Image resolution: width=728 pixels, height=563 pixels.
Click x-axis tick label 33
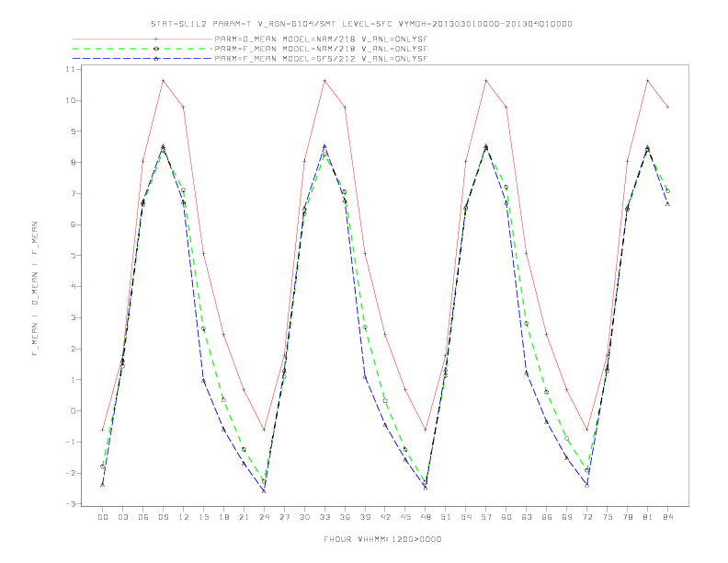pyautogui.click(x=324, y=517)
